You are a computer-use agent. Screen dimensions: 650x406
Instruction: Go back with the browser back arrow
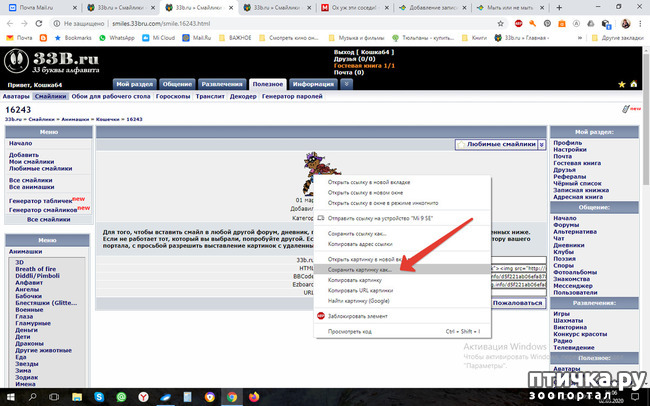click(x=10, y=24)
